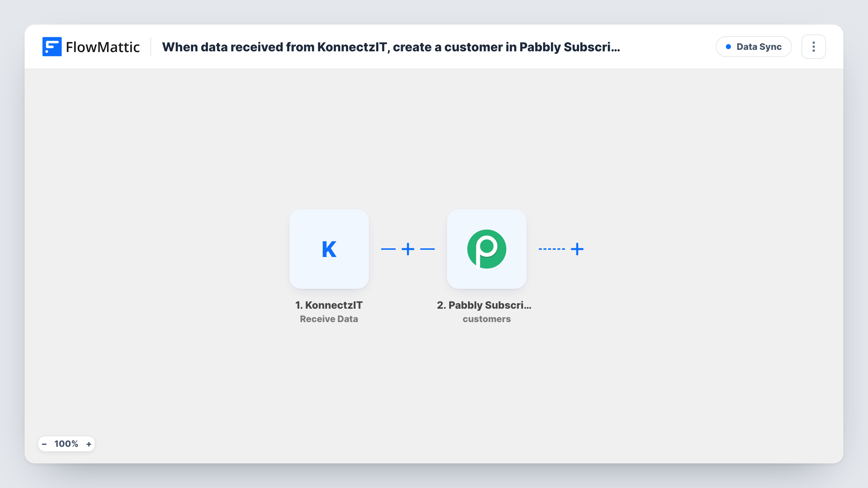Open the Pabbly Subscriptions step tile
This screenshot has height=488, width=868.
487,249
